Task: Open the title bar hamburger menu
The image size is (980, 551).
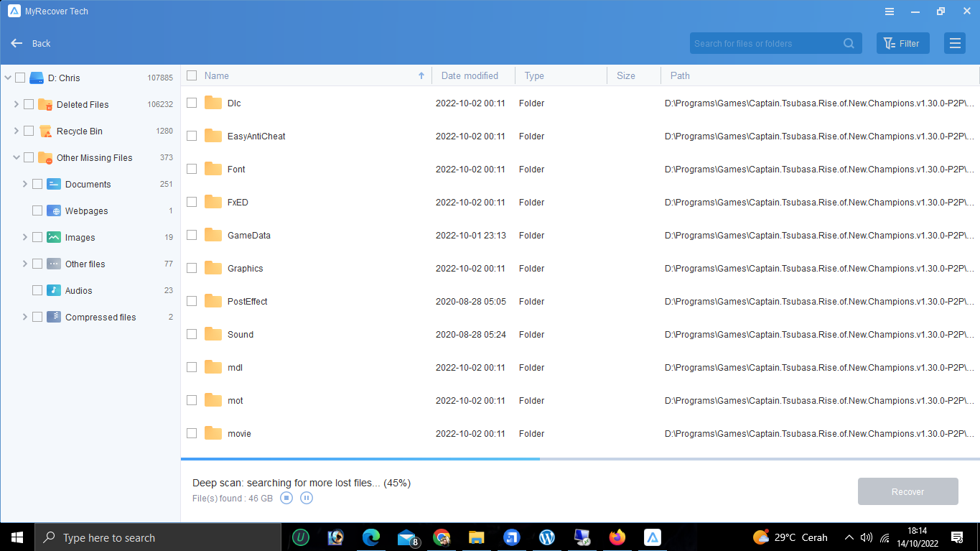Action: [x=890, y=11]
